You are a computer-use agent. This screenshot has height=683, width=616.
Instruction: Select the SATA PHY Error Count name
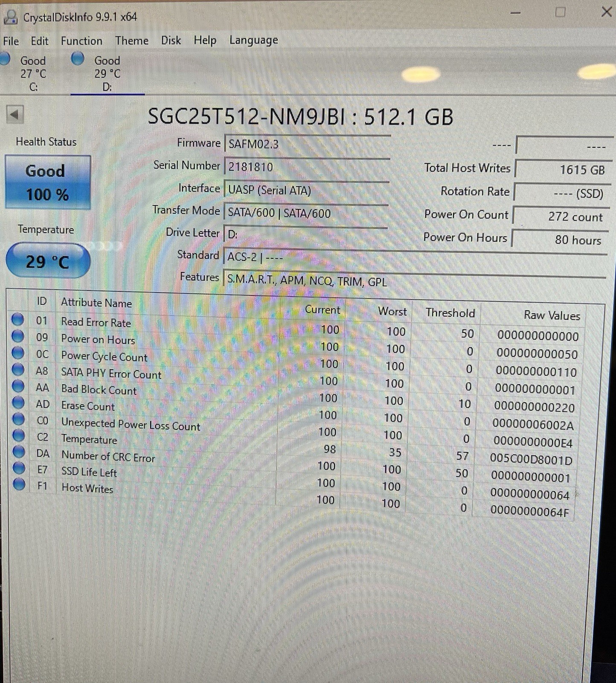click(111, 374)
